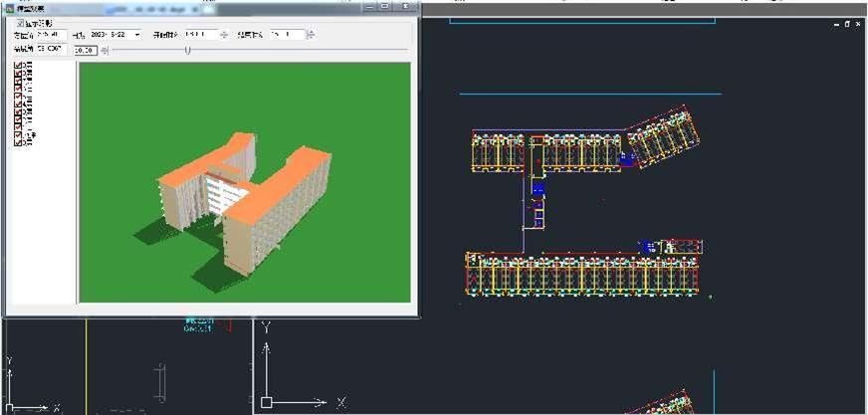
Task: Toggle the shadow display checkbox above the settings fields
Action: tap(20, 23)
